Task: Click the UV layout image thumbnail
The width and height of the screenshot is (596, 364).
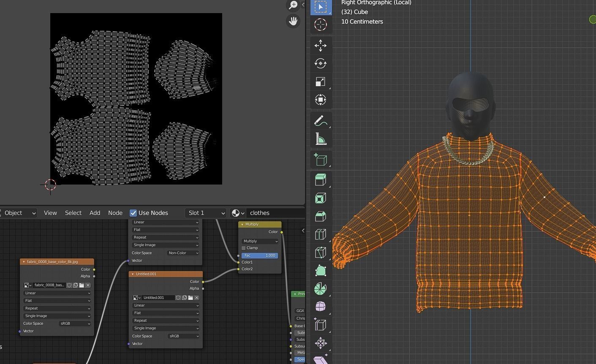Action: pos(136,99)
